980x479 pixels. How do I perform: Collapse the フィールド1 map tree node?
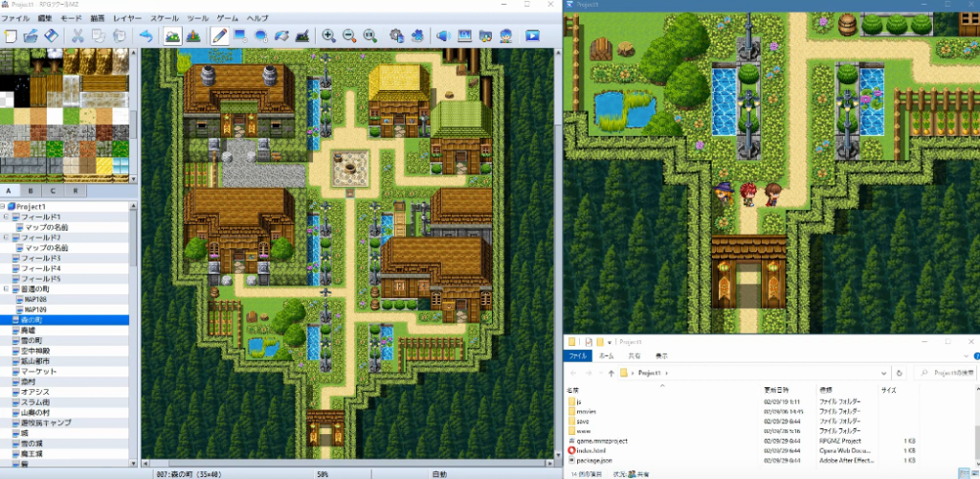7,217
